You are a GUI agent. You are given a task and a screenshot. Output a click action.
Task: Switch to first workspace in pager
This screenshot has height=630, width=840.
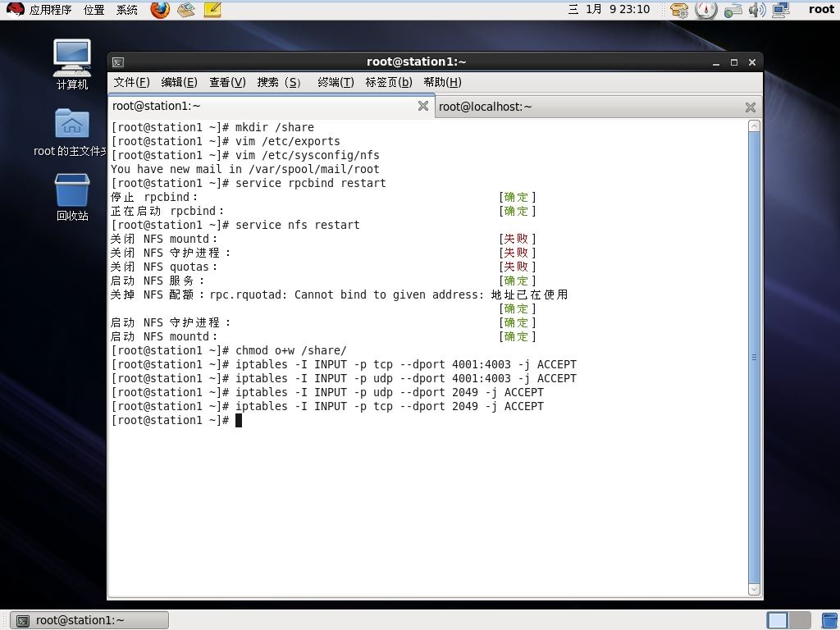coord(778,620)
